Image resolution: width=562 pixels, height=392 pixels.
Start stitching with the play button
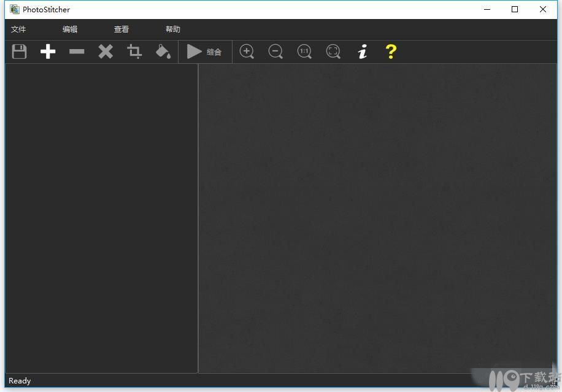[204, 52]
